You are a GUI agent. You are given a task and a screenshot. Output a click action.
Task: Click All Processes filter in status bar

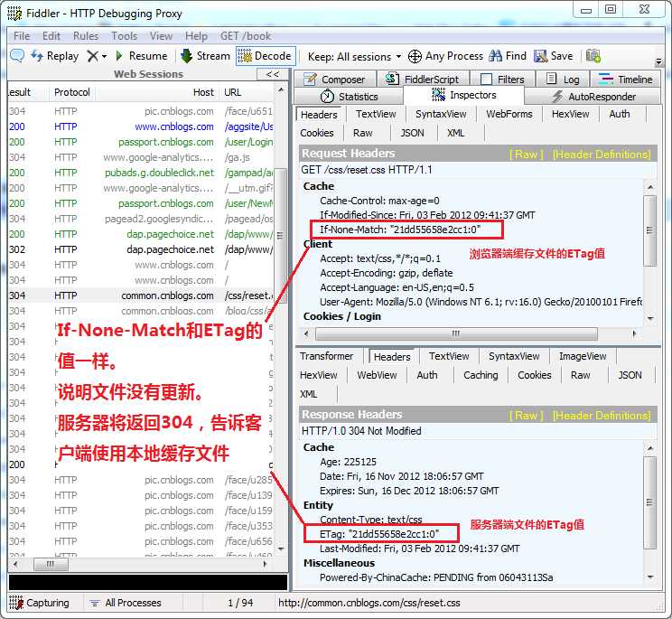[126, 603]
